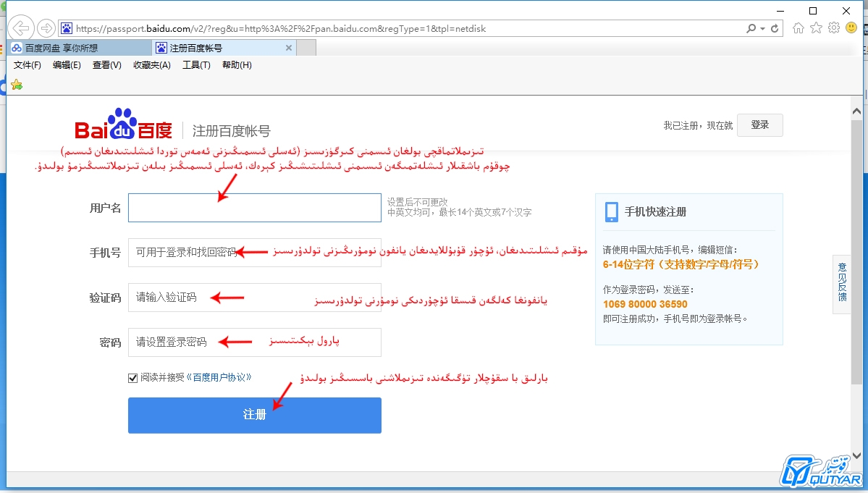Open the browser Home icon
868x493 pixels.
(x=799, y=28)
